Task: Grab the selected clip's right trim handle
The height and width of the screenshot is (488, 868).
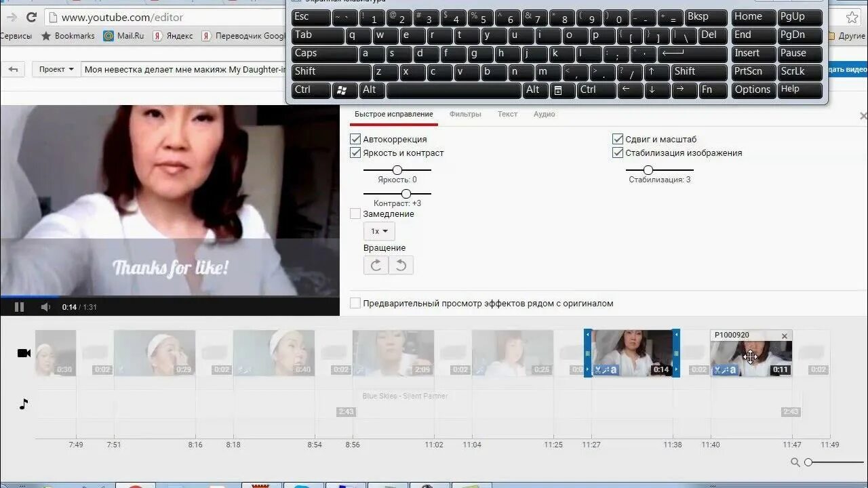Action: pos(676,353)
